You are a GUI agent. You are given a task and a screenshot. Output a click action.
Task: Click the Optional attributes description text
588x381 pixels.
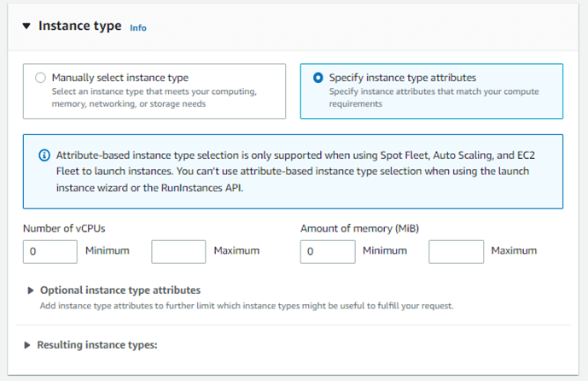click(247, 306)
